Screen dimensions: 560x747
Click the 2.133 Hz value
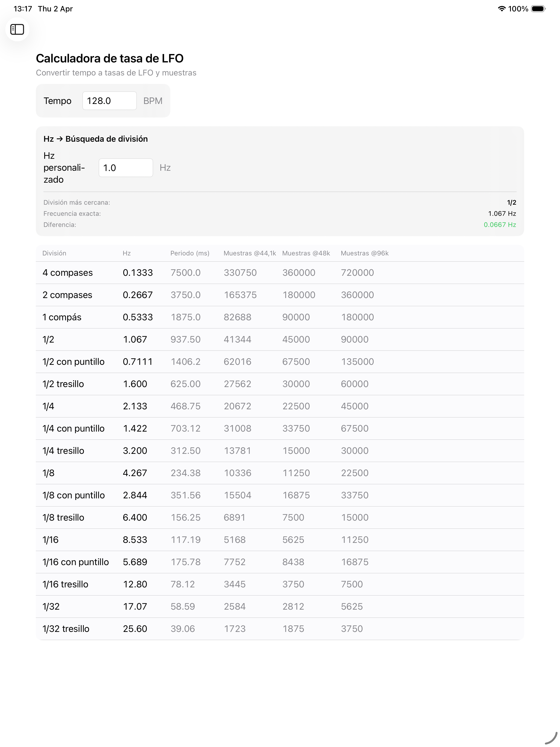click(135, 406)
